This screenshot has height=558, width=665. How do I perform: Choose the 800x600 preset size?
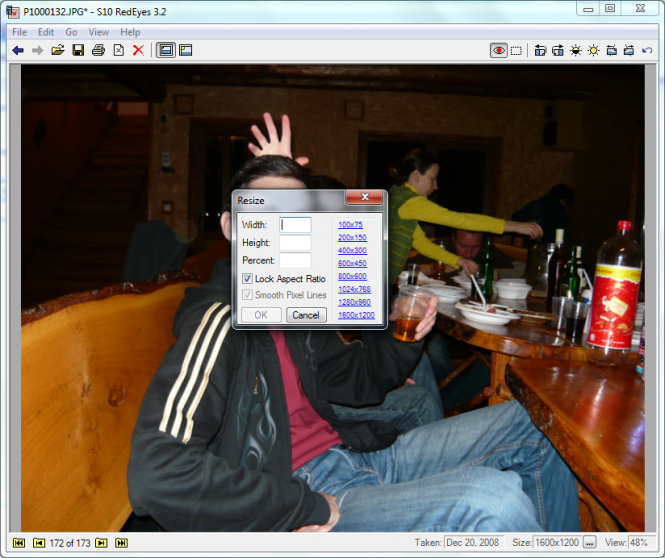352,276
